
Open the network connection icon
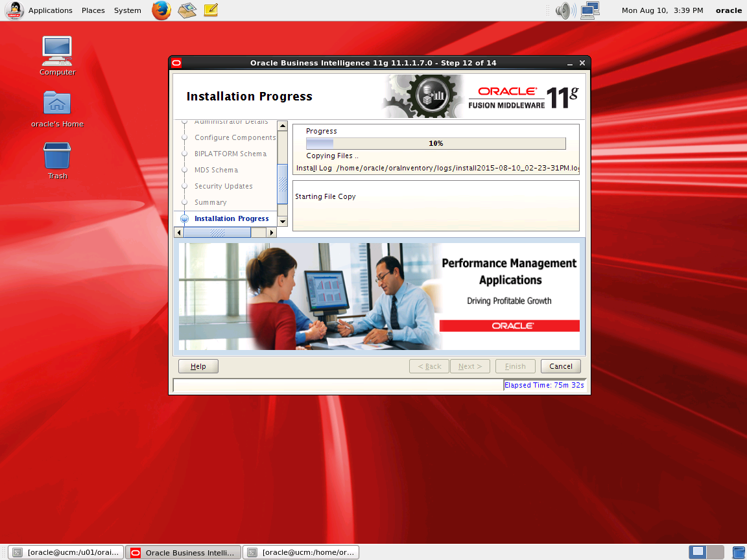(590, 10)
